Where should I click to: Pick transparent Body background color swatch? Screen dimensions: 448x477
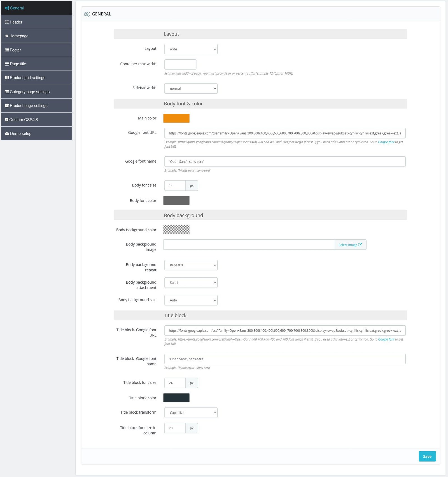click(176, 230)
